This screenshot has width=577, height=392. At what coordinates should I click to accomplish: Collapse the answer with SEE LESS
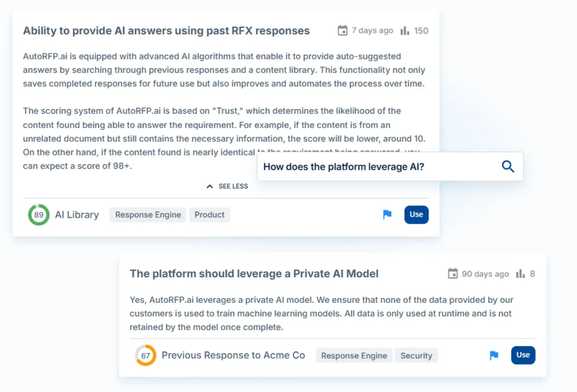pos(227,186)
